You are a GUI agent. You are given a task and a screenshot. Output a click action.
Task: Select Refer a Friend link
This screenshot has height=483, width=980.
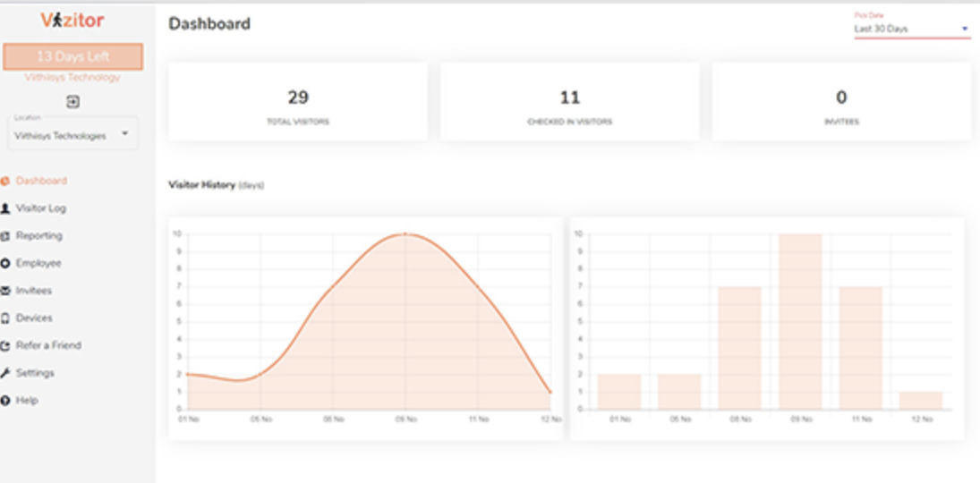(x=48, y=345)
